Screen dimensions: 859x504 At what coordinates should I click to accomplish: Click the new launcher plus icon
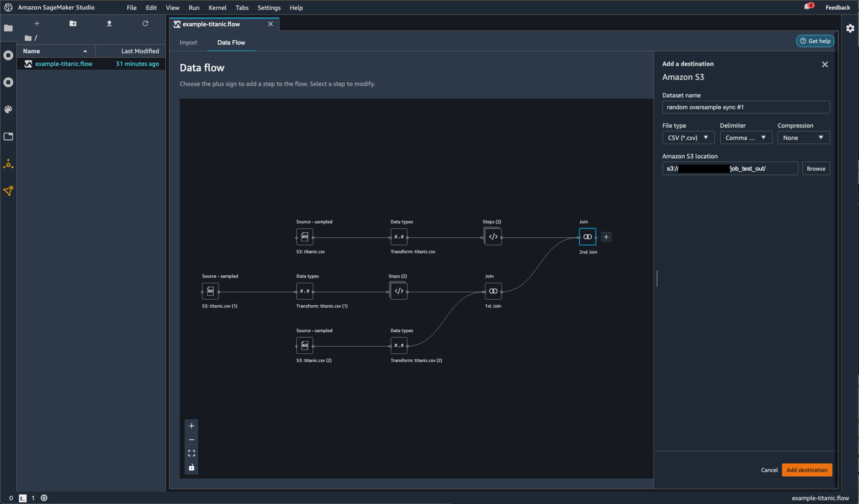37,23
